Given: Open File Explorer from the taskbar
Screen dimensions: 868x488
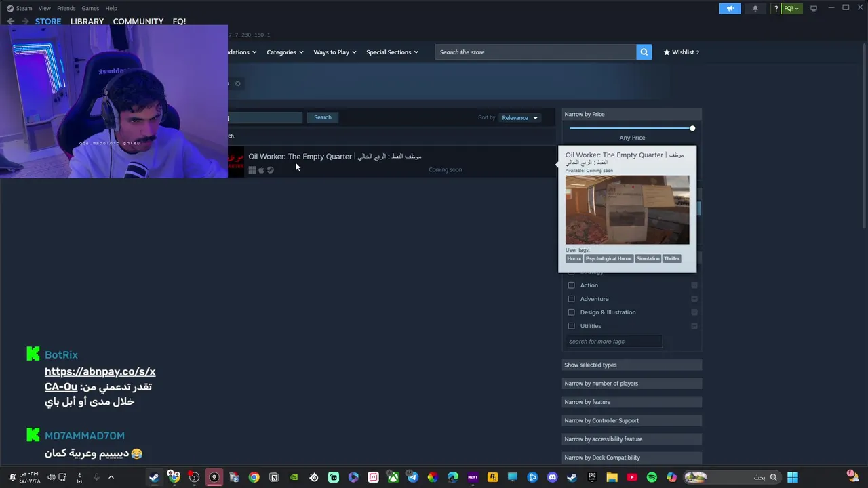Looking at the screenshot, I should [612, 477].
